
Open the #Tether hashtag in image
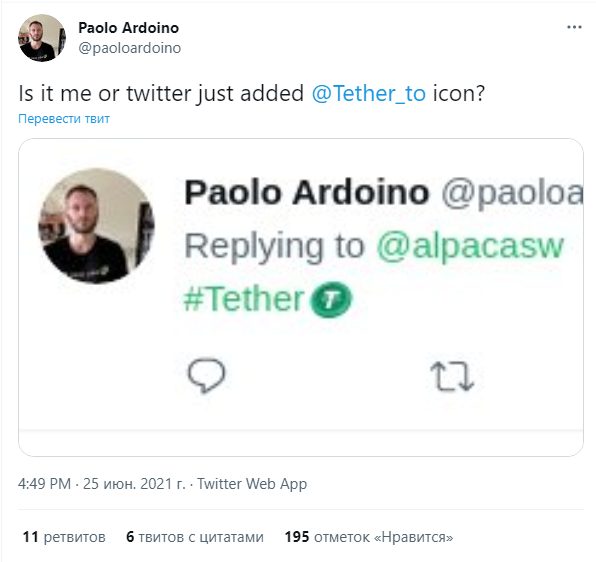[244, 299]
